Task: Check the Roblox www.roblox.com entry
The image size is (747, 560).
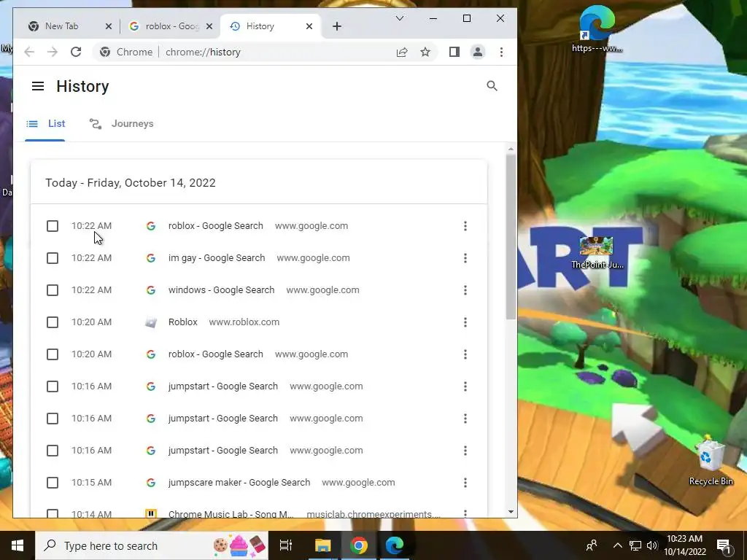Action: 53,322
